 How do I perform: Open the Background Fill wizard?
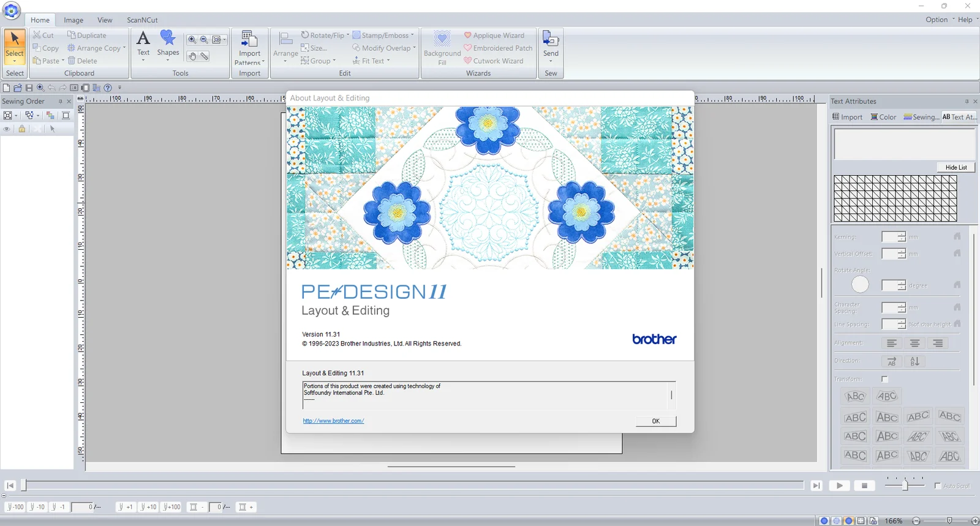(x=442, y=47)
